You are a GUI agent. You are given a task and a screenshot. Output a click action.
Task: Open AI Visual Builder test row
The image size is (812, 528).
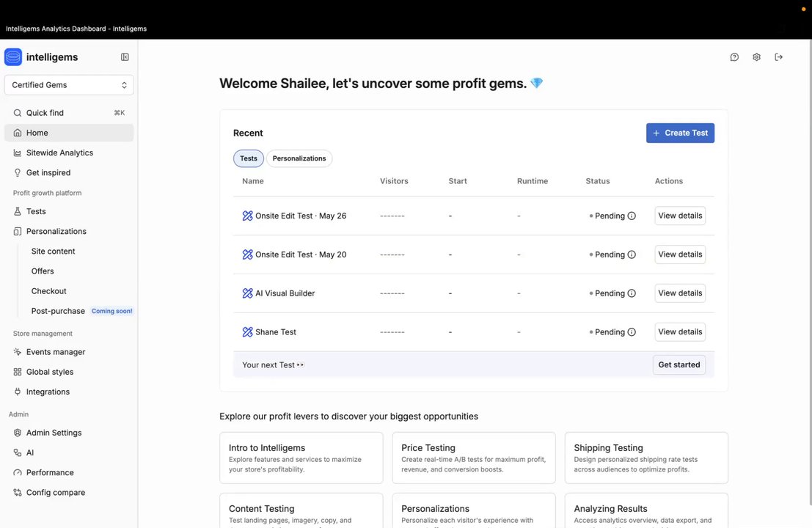(x=473, y=293)
